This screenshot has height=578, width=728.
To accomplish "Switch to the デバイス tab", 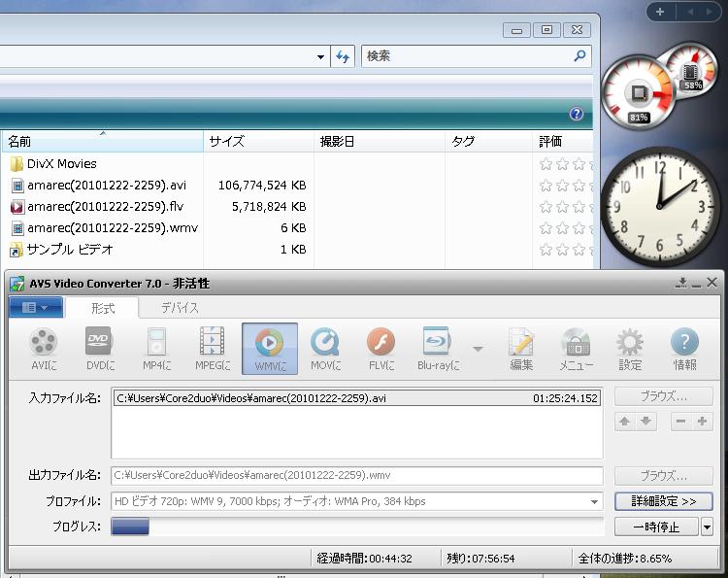I will (180, 308).
